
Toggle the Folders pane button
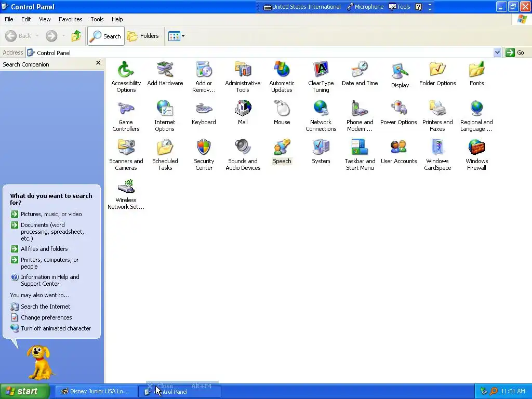click(143, 36)
